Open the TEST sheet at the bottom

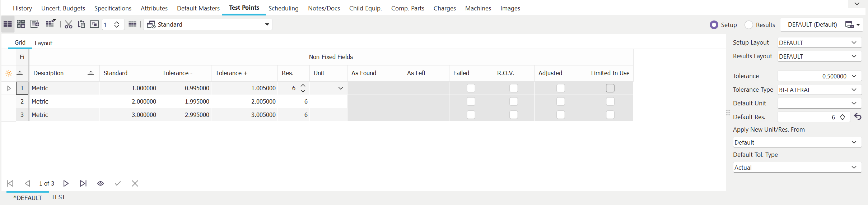[x=58, y=197]
